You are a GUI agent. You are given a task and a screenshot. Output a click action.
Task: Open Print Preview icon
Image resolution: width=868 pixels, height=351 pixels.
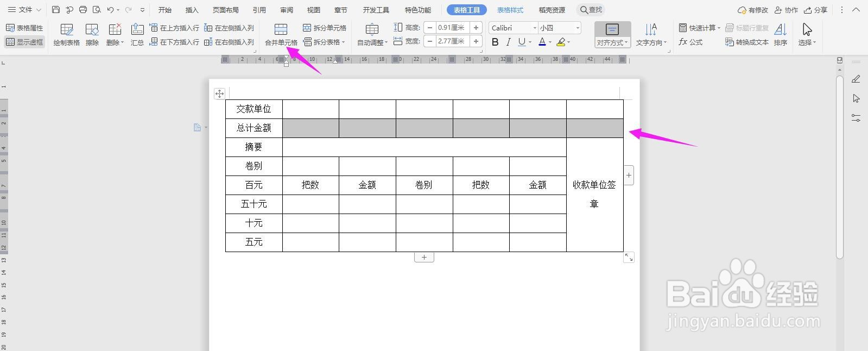pyautogui.click(x=97, y=10)
